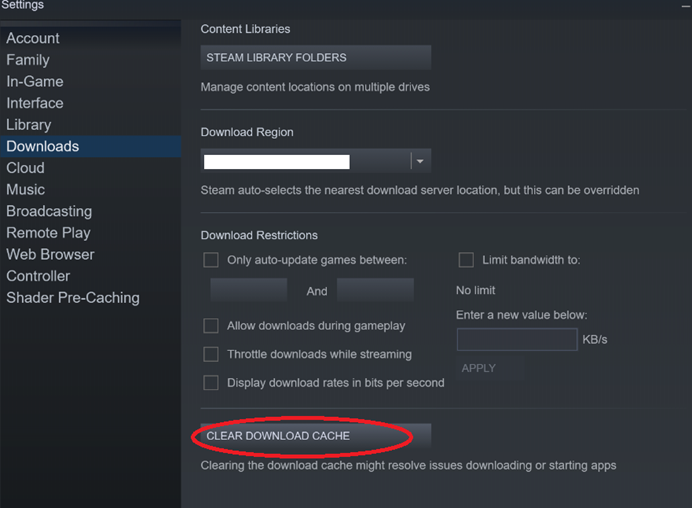The image size is (692, 508).
Task: Open Interface settings category
Action: (x=35, y=103)
